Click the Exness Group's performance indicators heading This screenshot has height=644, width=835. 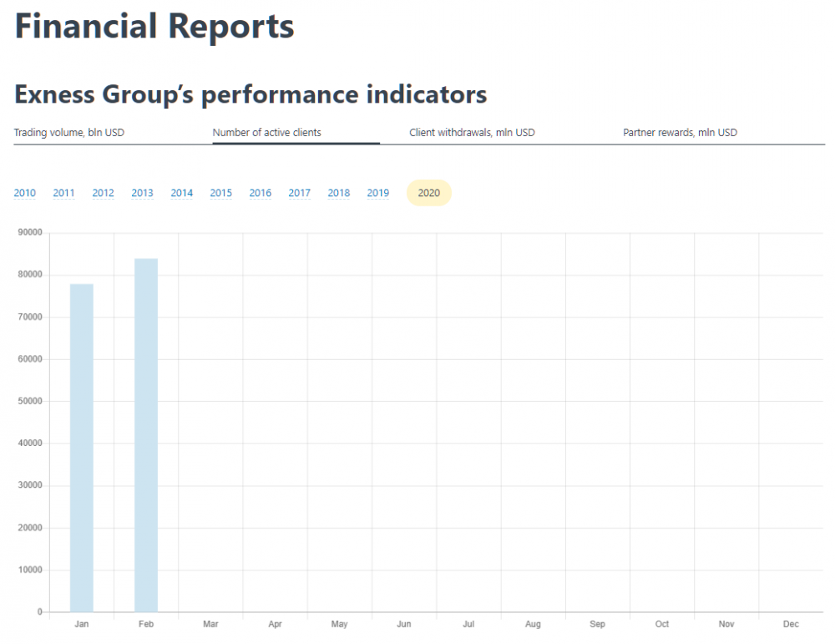pyautogui.click(x=250, y=94)
